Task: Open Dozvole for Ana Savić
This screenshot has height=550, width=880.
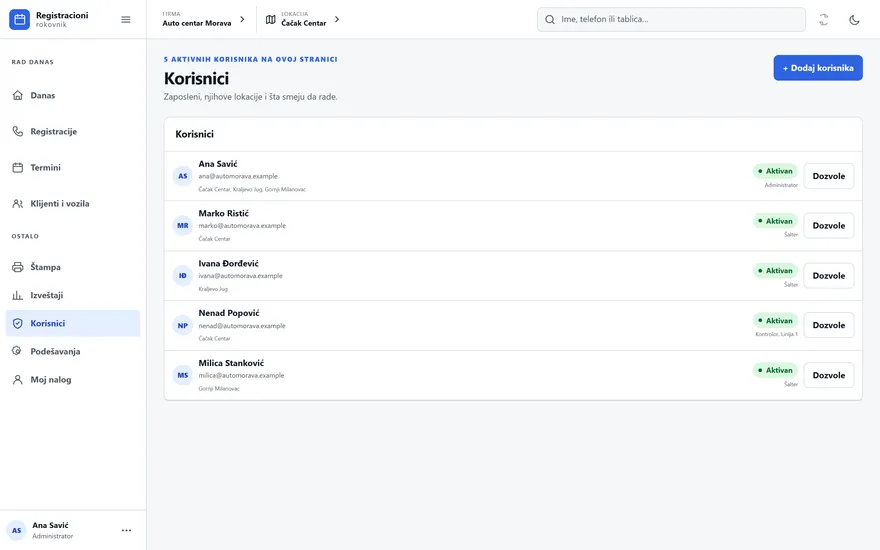Action: [x=828, y=176]
